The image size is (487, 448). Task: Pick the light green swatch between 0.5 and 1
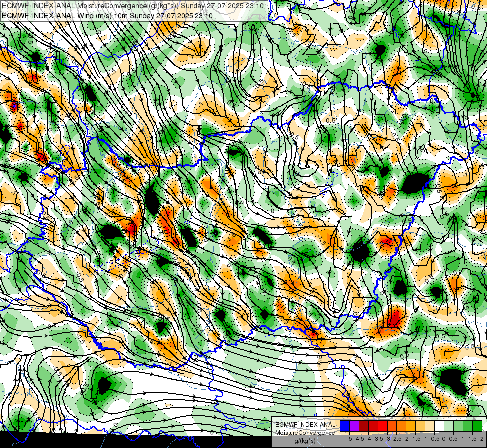[x=458, y=426]
